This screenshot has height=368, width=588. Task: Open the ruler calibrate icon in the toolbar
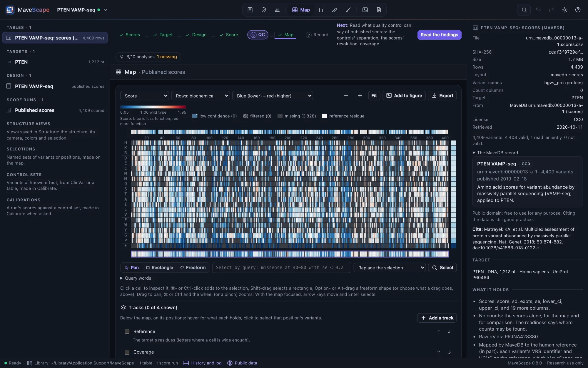tap(348, 10)
